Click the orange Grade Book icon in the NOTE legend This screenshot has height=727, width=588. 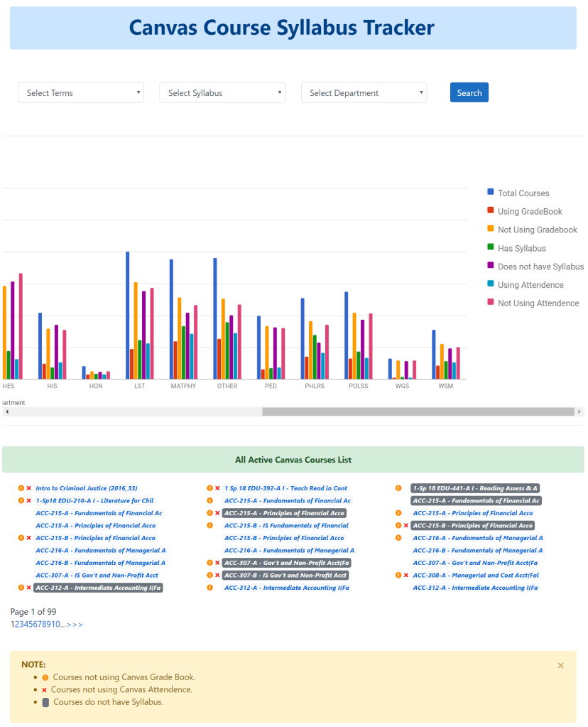pyautogui.click(x=45, y=677)
